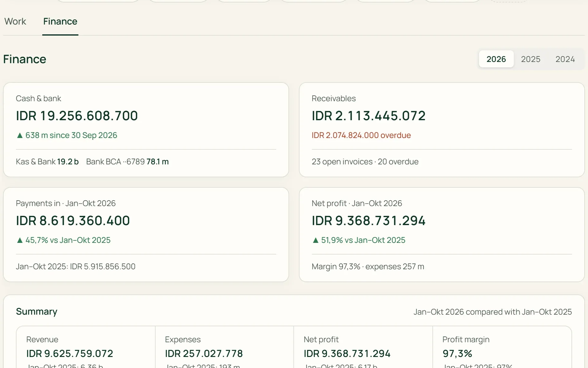Click Summary Expenses value IDR 257.027.778
The image size is (588, 368).
click(204, 354)
